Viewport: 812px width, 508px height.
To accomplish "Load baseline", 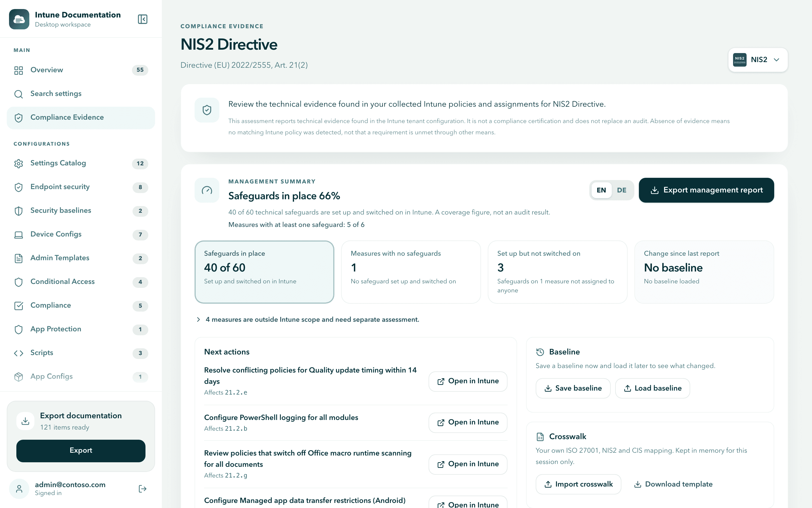I will tap(653, 388).
